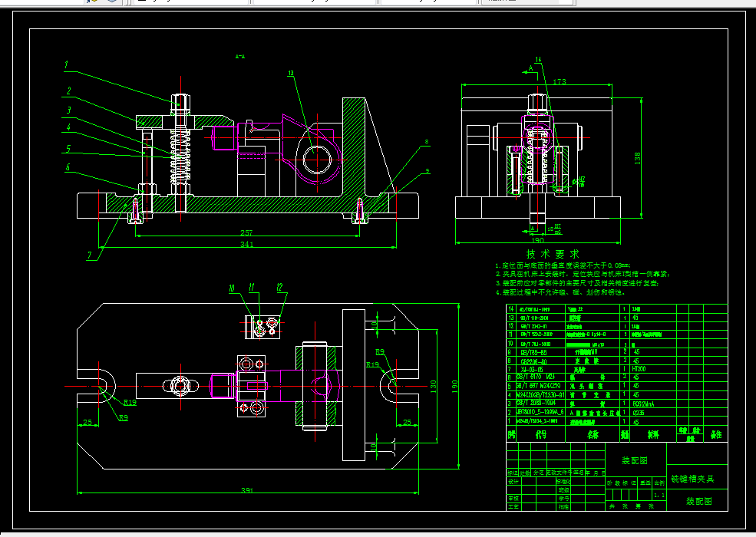
Task: Click the 60Si2MnA material cell
Action: (x=642, y=404)
